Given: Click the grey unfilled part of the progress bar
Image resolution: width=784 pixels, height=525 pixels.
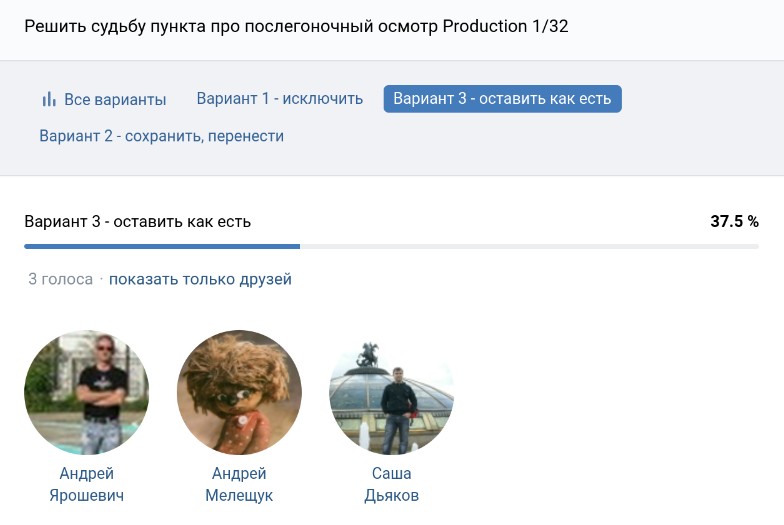Looking at the screenshot, I should click(x=530, y=246).
